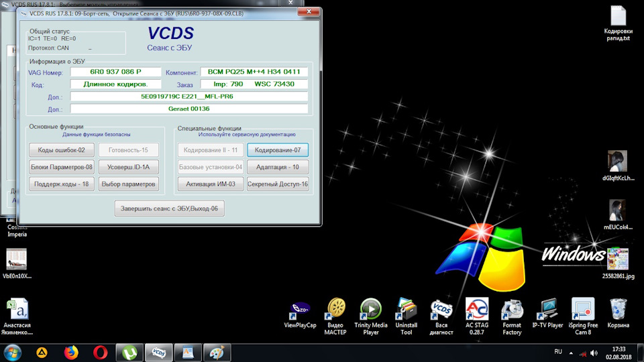Click the Доп. field 5E0919719C E221
Viewport: 644px width, 362px height.
pos(189,97)
